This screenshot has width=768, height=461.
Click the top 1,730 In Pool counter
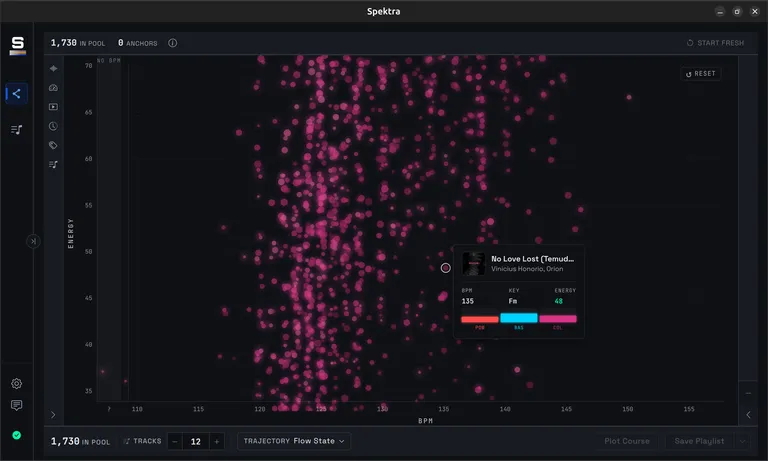(x=78, y=43)
